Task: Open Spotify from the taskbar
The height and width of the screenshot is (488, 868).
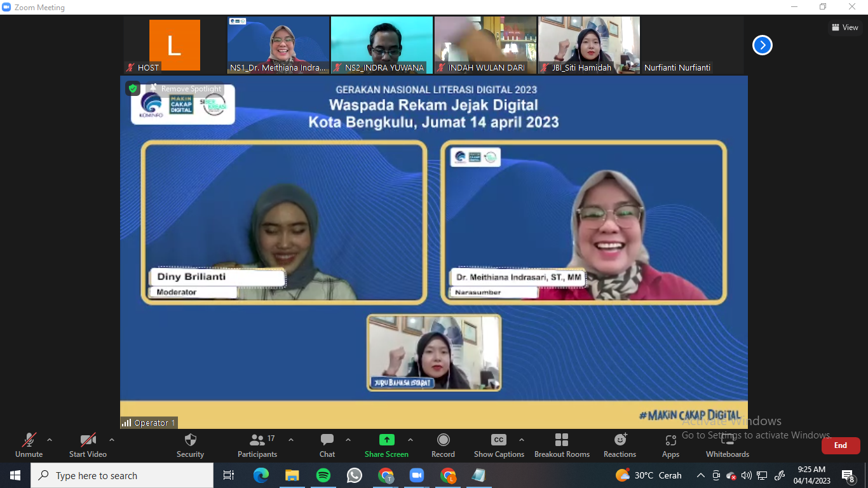Action: 323,475
